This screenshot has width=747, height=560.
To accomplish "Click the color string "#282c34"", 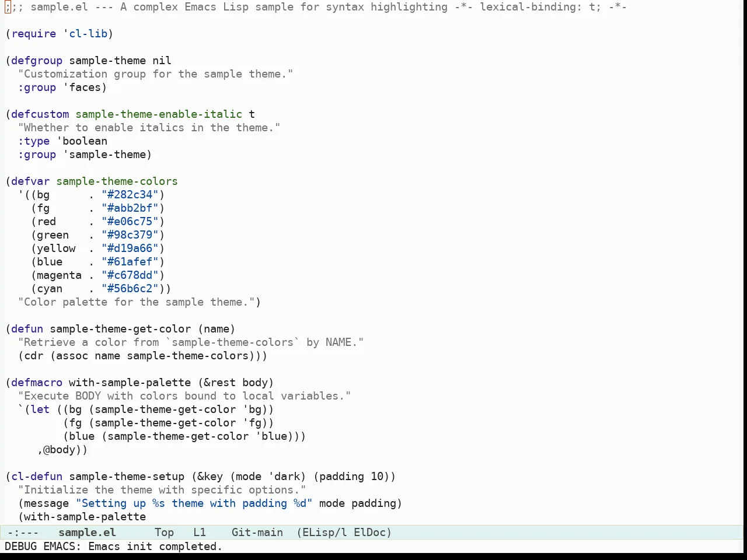I will pyautogui.click(x=130, y=195).
